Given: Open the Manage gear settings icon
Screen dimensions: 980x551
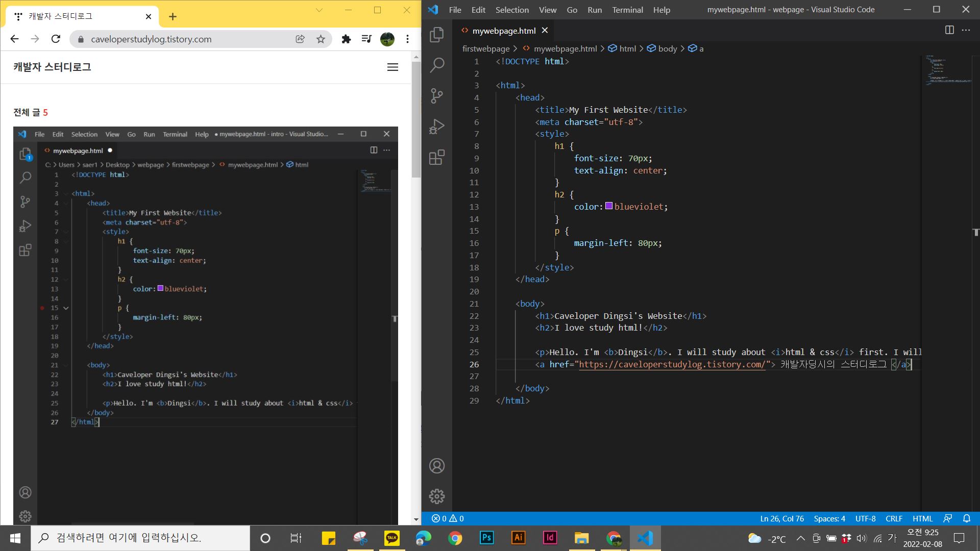Looking at the screenshot, I should pyautogui.click(x=437, y=496).
